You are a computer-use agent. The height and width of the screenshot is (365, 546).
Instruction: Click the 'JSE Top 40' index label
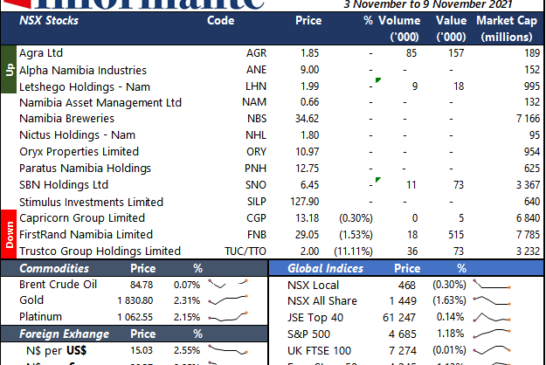315,318
